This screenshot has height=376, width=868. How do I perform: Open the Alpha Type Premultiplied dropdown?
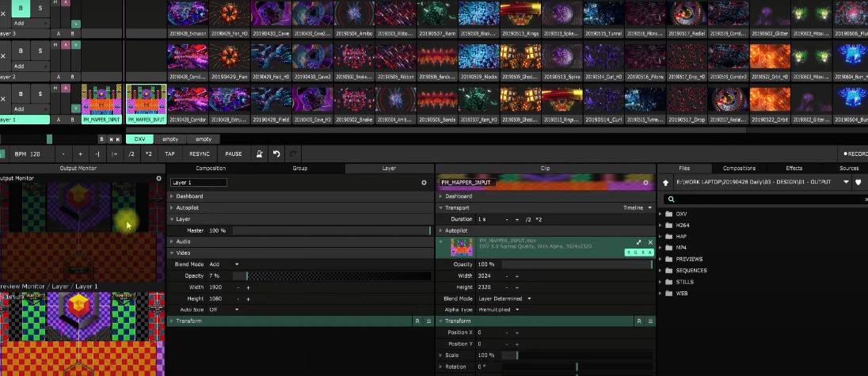tap(499, 310)
